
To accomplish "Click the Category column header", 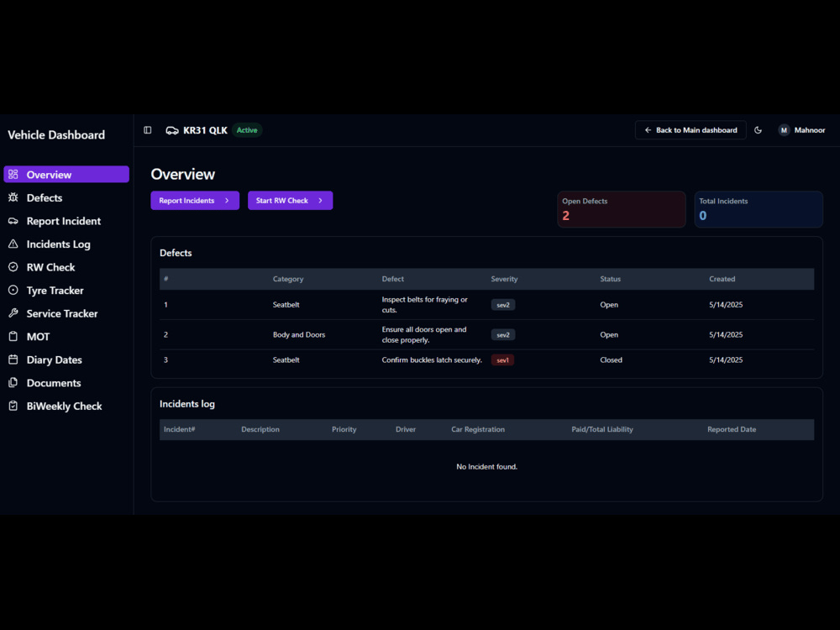I will tap(288, 279).
